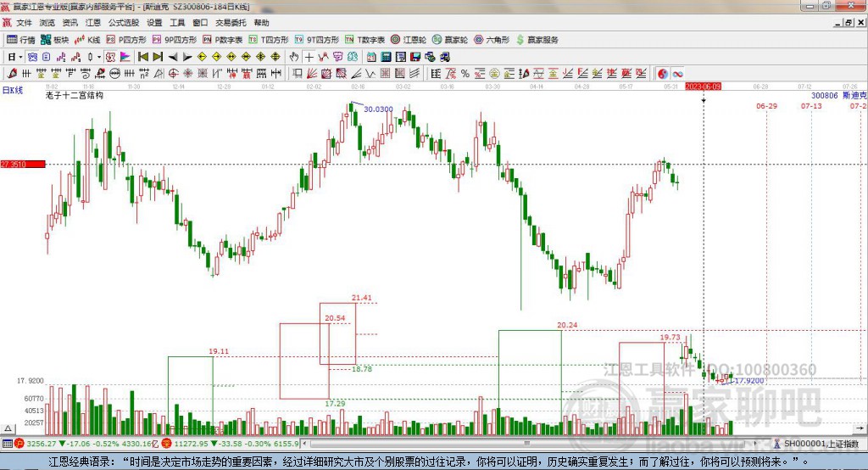Click the horizontal scrollbar thumb under chart
868x470 pixels.
coord(527,444)
